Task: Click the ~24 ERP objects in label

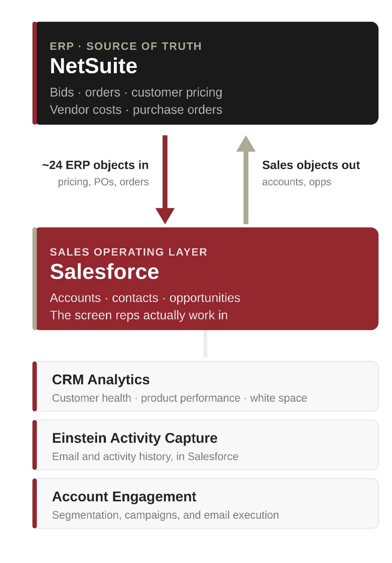Action: (95, 165)
